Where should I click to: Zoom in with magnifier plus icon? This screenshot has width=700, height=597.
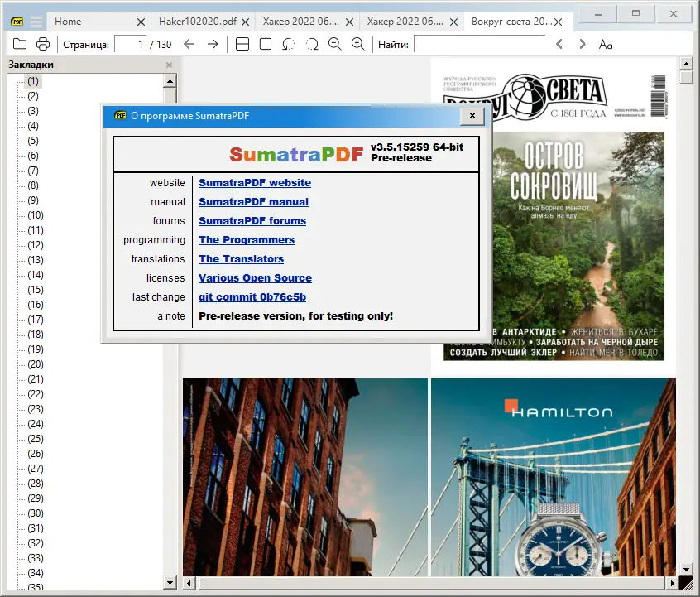point(358,44)
